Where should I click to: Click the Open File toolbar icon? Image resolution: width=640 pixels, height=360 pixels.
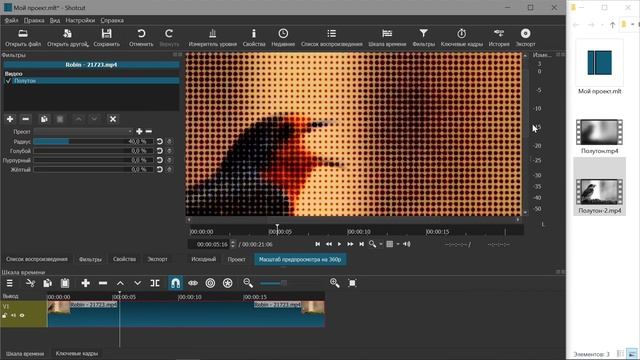23,33
